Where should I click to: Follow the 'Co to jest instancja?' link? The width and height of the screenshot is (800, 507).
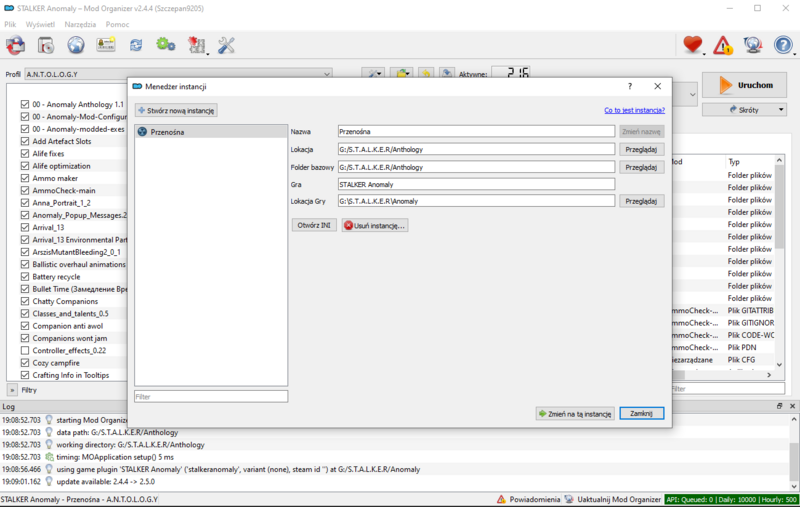tap(634, 110)
